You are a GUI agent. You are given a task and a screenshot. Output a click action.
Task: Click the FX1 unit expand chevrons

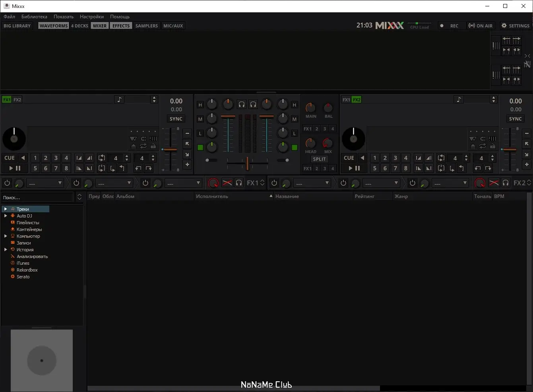tap(262, 183)
